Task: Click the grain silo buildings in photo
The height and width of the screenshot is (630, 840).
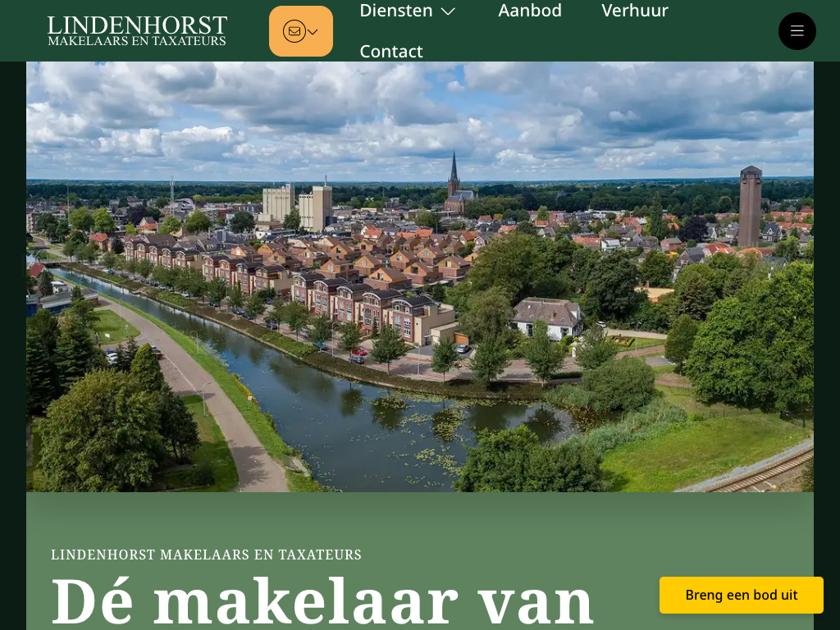Action: [297, 206]
